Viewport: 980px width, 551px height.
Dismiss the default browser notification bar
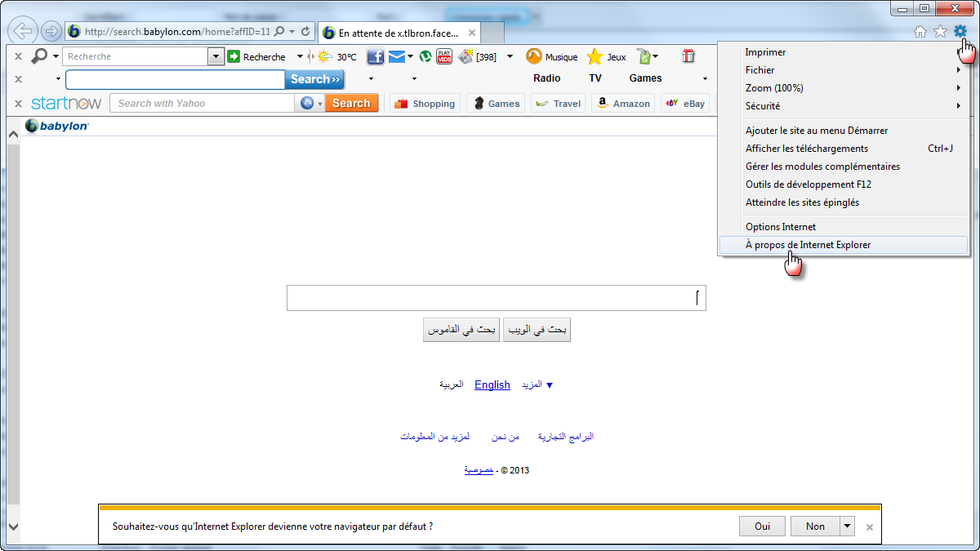(x=870, y=527)
